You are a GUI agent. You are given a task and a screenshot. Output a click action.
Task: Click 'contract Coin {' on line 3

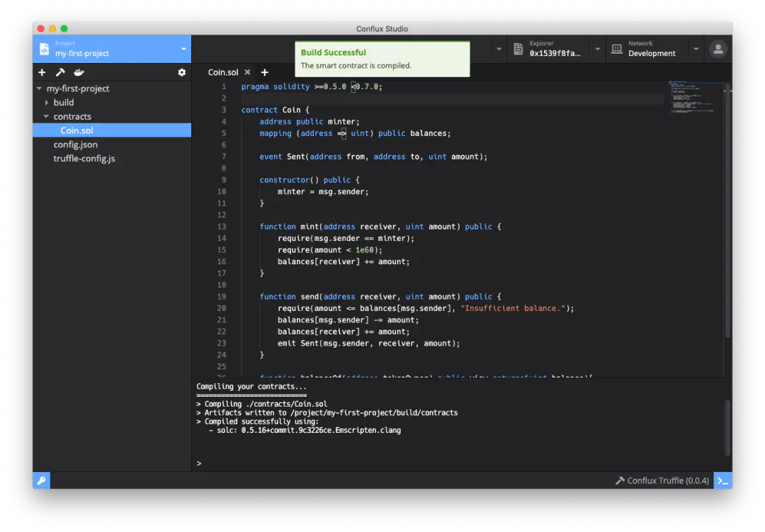pos(275,110)
